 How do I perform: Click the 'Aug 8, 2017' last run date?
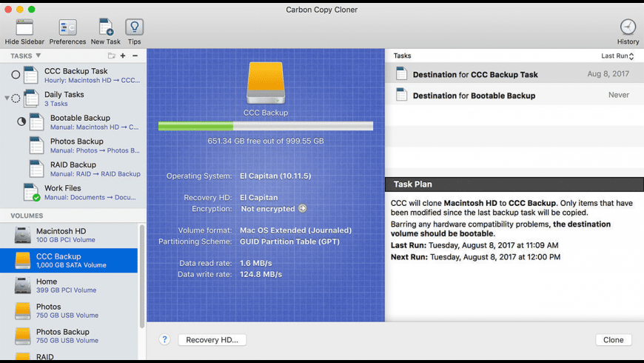[x=608, y=73]
